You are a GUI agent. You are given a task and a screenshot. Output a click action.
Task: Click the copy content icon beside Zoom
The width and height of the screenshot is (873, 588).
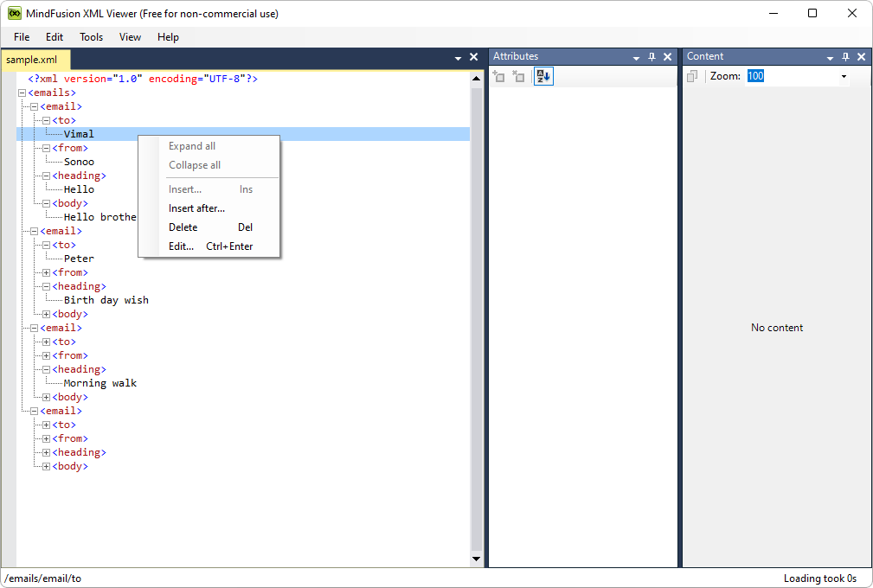click(692, 76)
